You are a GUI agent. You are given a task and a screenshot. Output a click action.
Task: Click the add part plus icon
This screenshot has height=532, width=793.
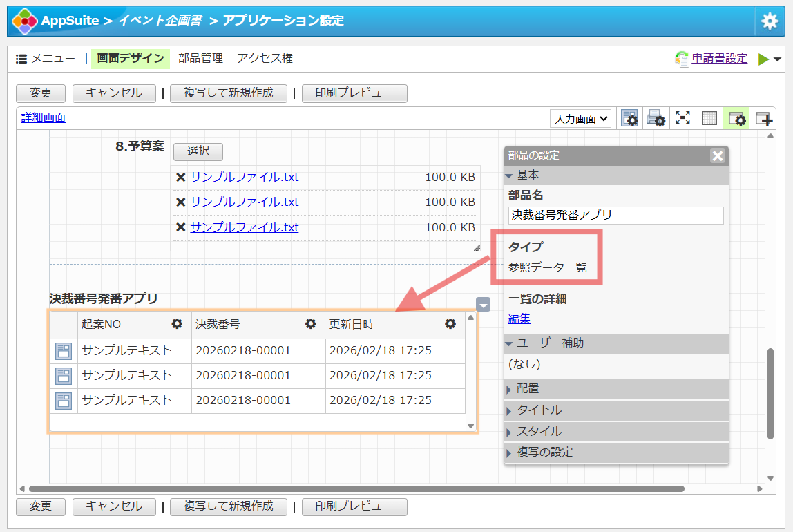click(763, 118)
